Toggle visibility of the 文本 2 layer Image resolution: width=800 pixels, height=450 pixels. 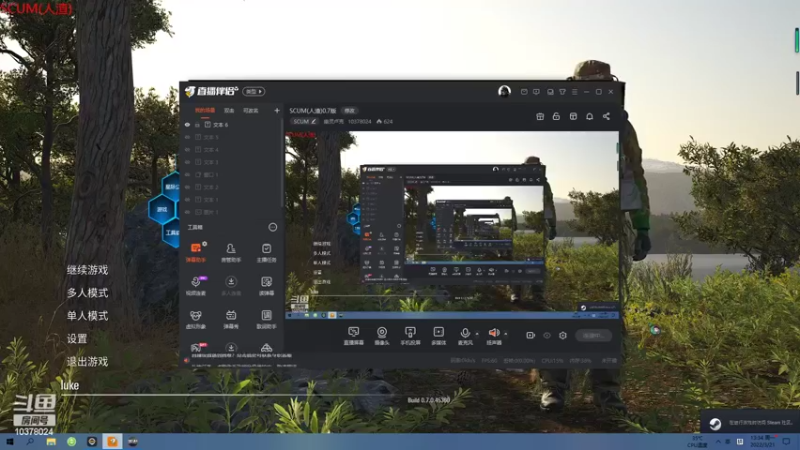187,187
